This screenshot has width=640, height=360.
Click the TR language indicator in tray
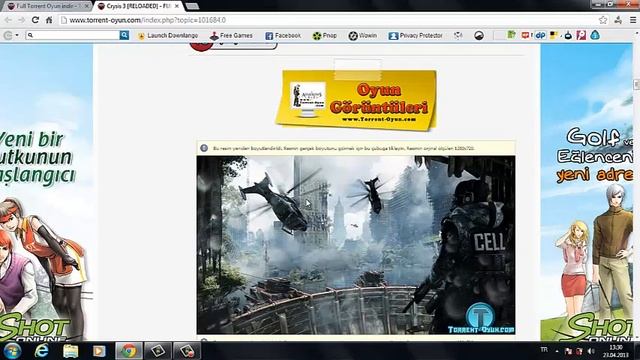click(544, 350)
